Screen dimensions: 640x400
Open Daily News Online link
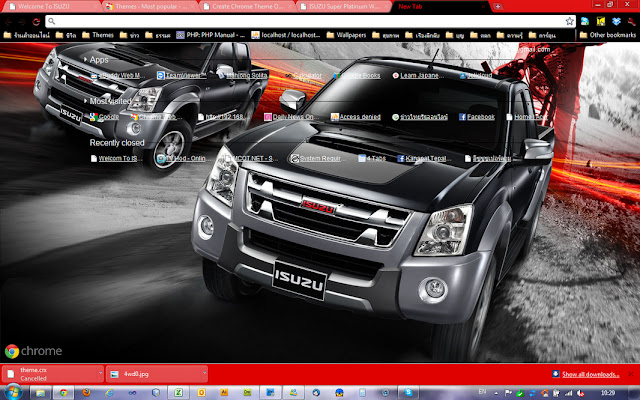[x=289, y=117]
